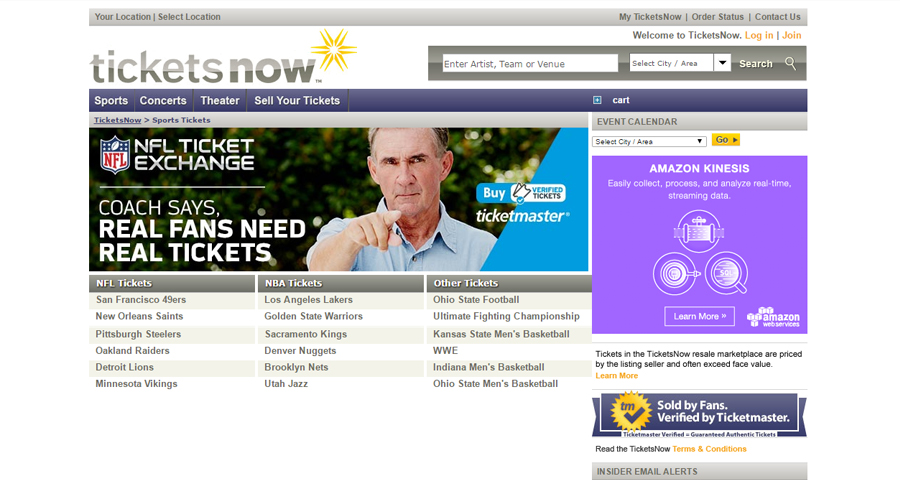This screenshot has width=900, height=480.
Task: Click the Learn More button in Amazon ad
Action: click(x=699, y=316)
